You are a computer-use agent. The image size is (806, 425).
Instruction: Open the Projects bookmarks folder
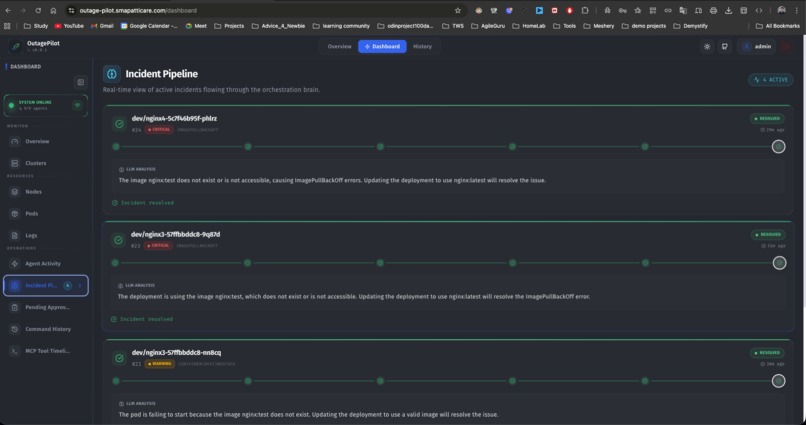229,26
